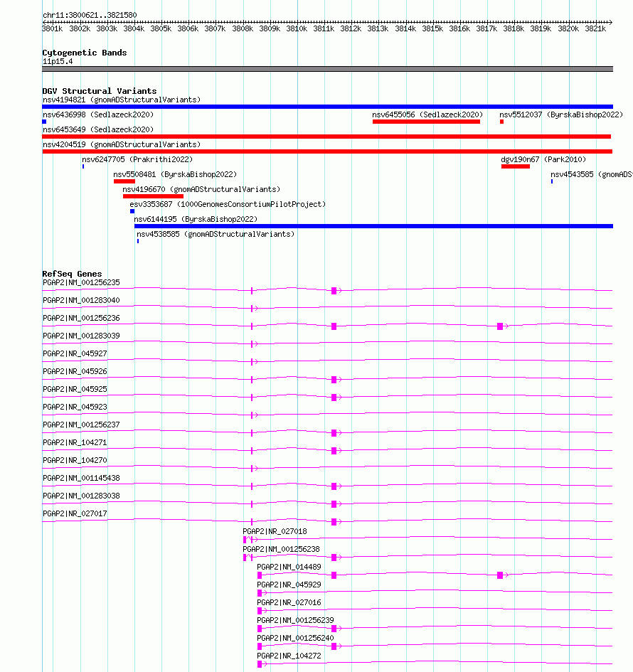Click the 3815k ruler tick label
This screenshot has height=672, width=633.
432,28
